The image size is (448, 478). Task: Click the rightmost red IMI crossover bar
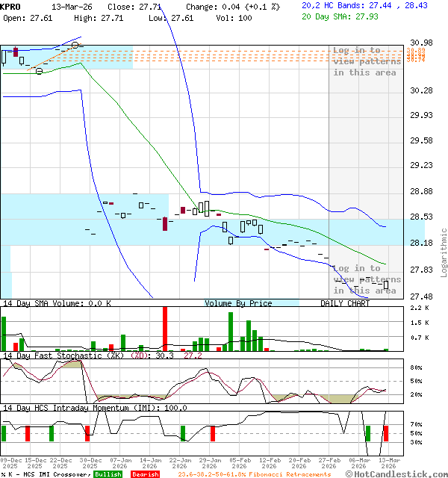click(x=386, y=433)
